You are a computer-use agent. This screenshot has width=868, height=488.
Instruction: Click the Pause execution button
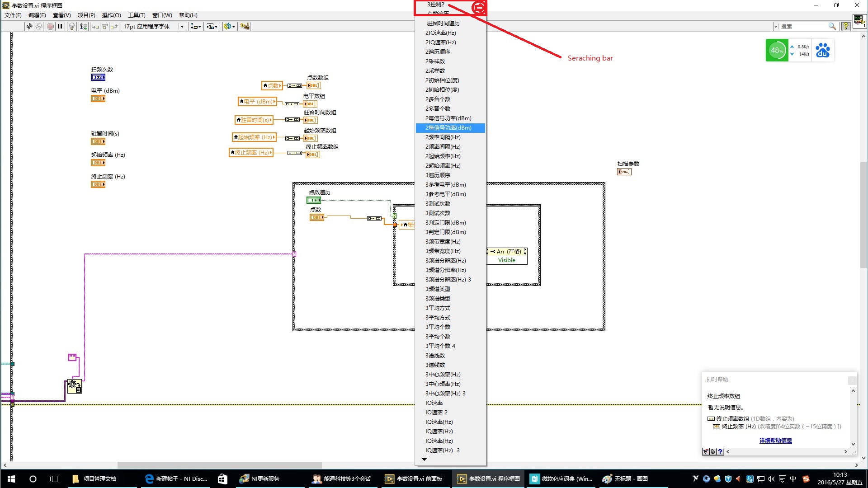60,26
